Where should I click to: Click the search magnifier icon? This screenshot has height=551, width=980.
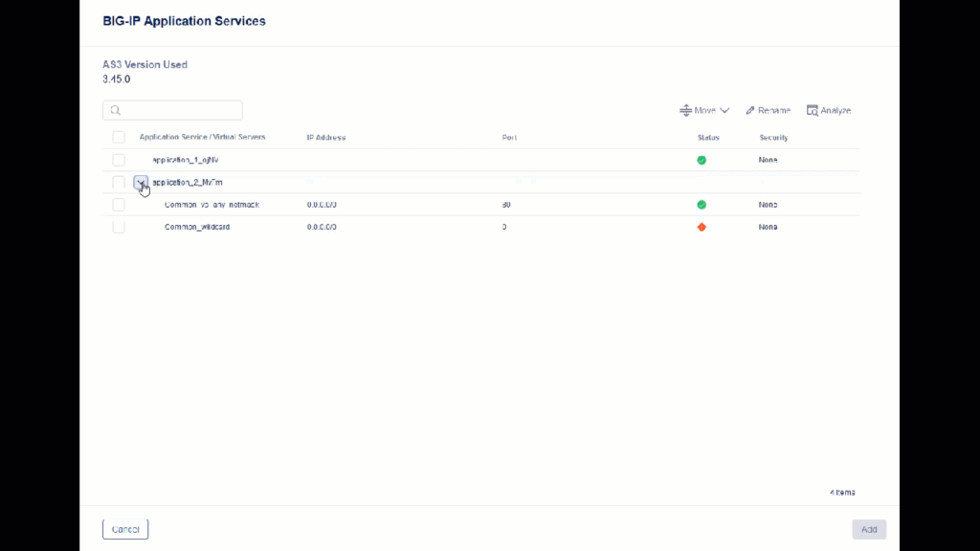(x=115, y=111)
